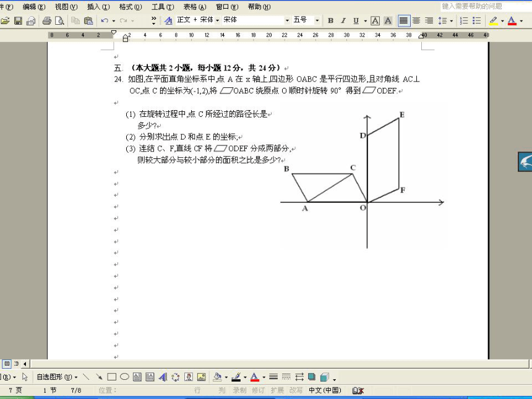Open the Arrow Style options

point(299,377)
